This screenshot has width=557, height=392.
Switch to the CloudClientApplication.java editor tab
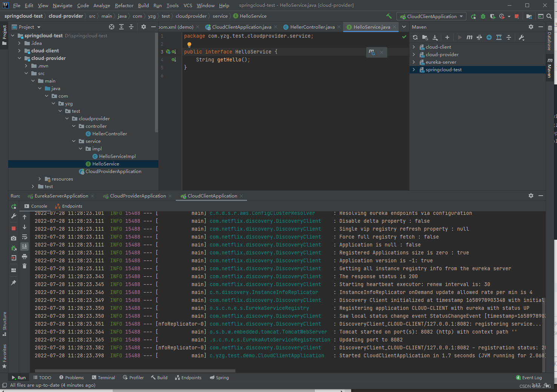coord(241,27)
